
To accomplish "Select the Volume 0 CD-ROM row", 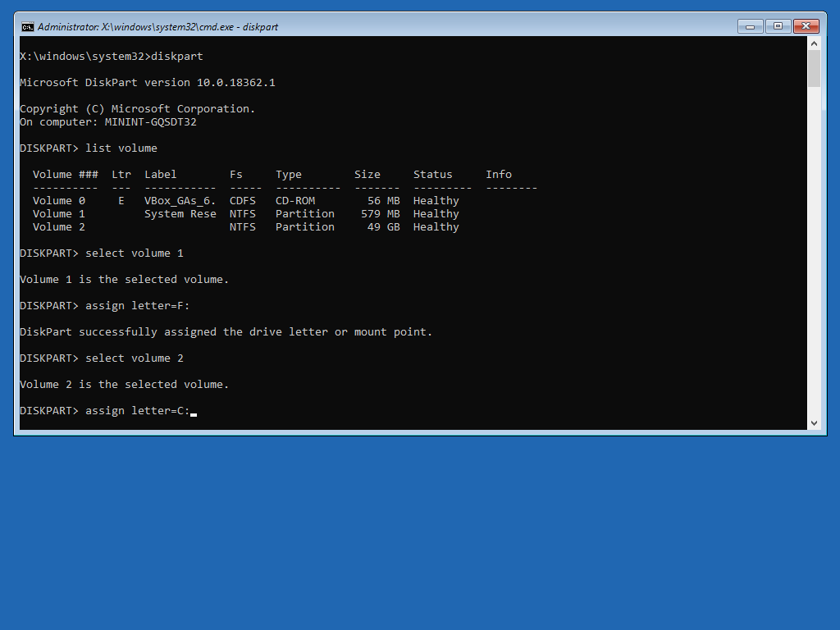I will 245,201.
